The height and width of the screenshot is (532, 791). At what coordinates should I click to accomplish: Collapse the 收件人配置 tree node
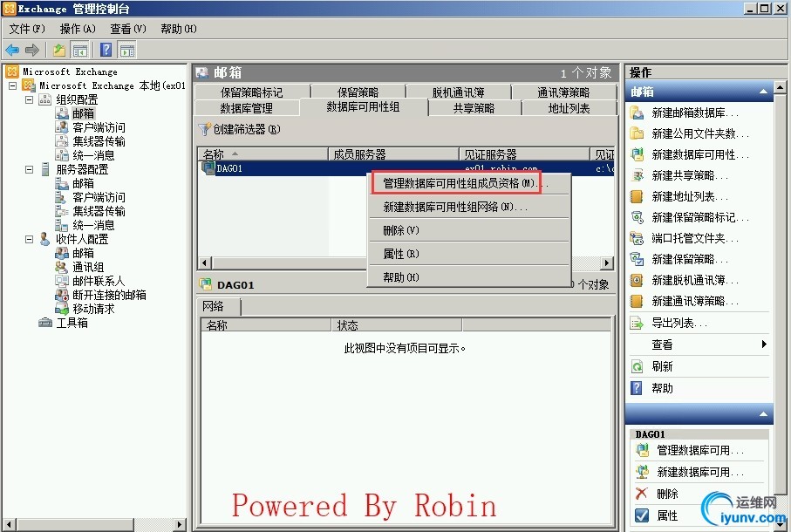pos(30,239)
